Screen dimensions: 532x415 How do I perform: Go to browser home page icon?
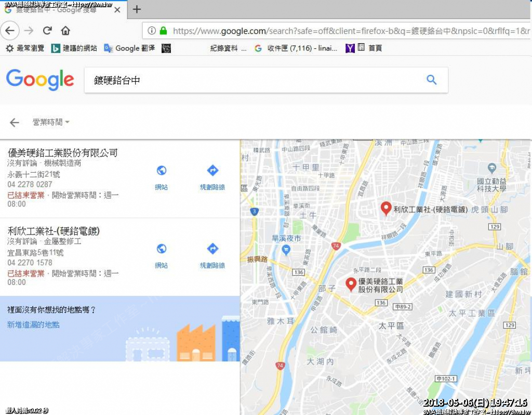pos(65,31)
